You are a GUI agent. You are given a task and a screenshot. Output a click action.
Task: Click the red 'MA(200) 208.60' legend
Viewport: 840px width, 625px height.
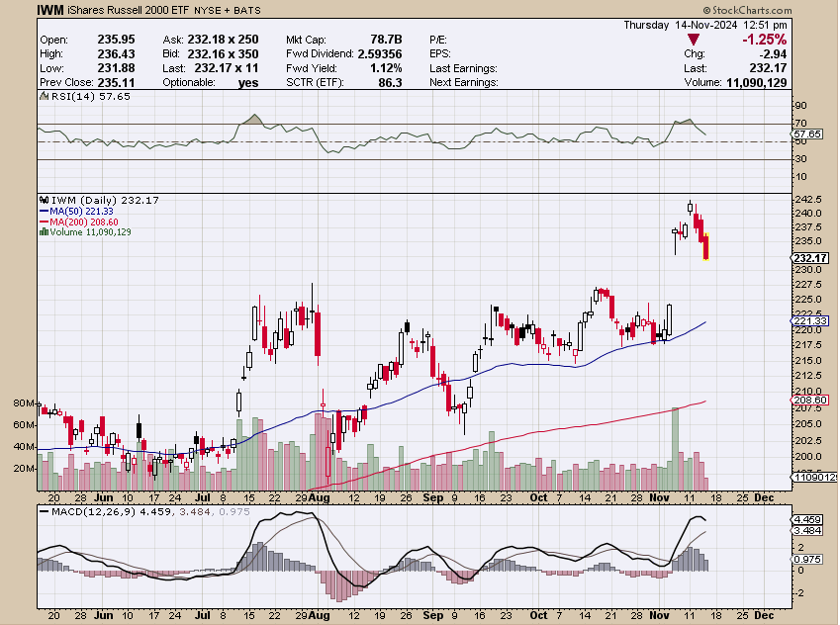point(79,222)
